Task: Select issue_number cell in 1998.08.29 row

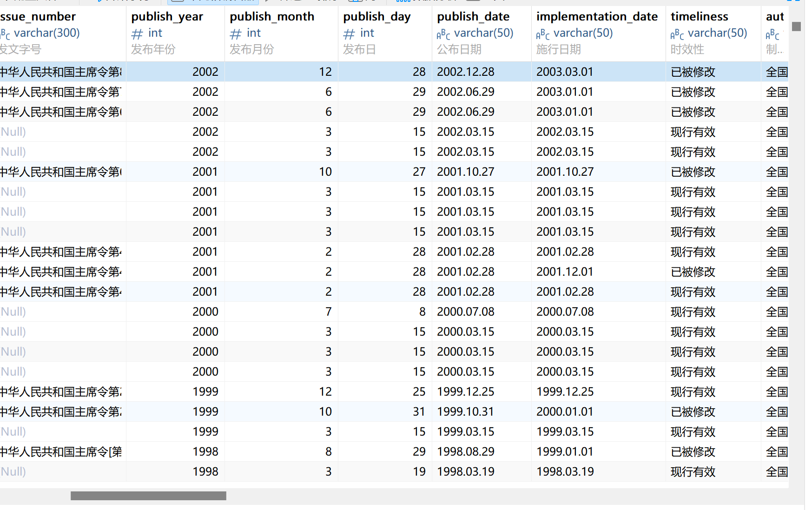Action: coord(63,451)
